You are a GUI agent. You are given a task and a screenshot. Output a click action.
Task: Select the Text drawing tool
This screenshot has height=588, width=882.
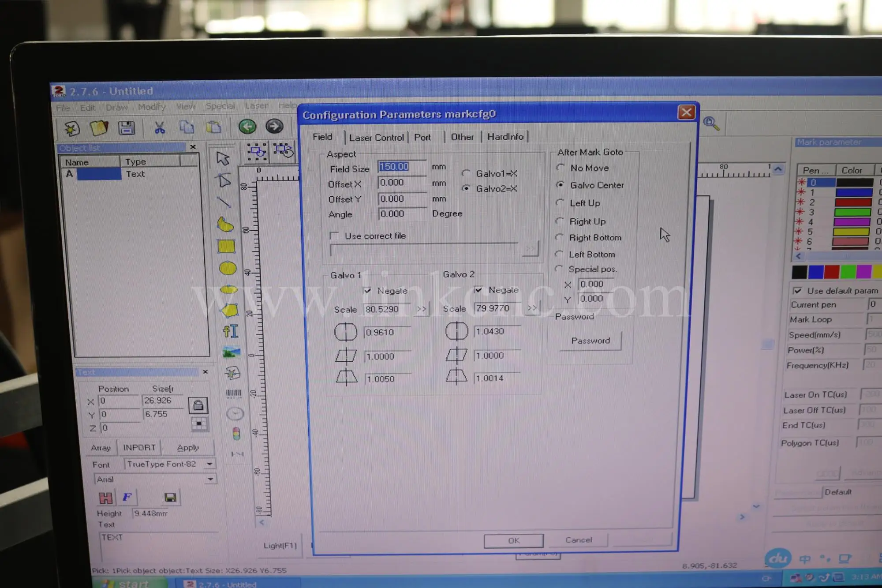pyautogui.click(x=230, y=331)
